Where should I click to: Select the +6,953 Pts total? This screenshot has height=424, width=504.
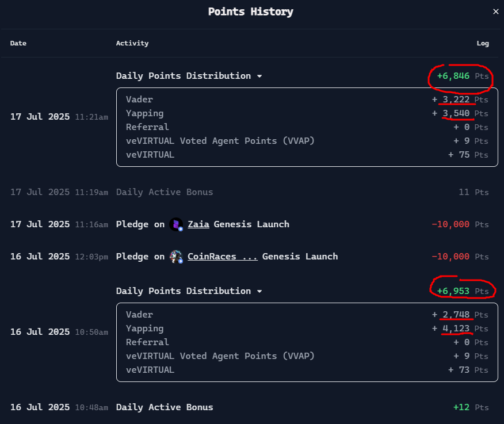coord(463,291)
